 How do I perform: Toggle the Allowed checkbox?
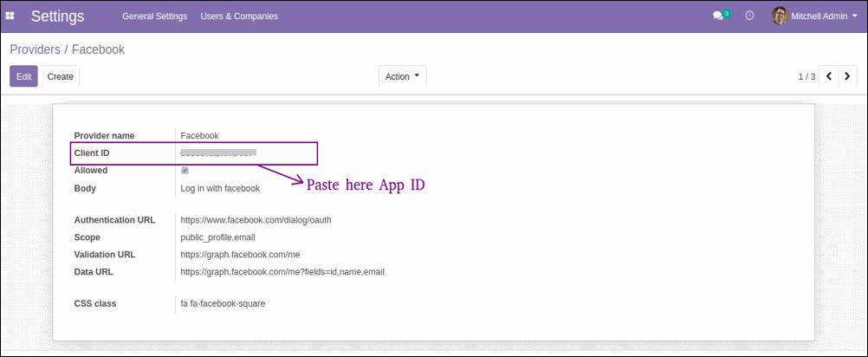[x=185, y=171]
